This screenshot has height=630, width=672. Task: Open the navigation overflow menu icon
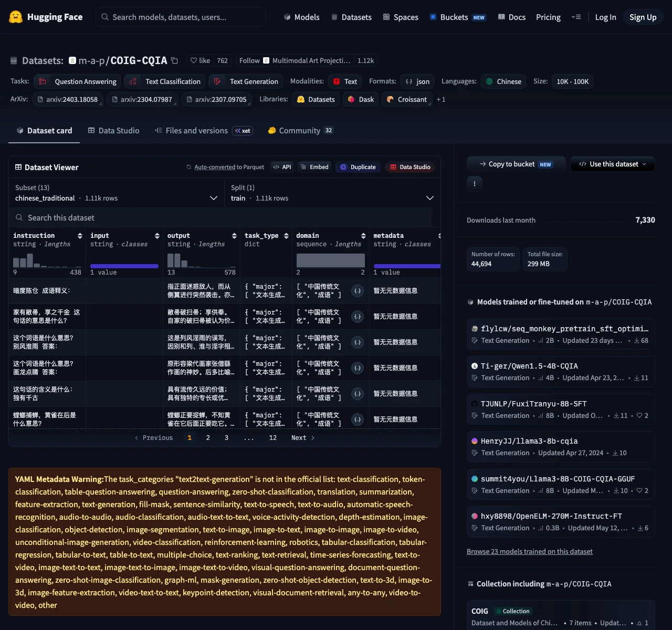(x=576, y=17)
